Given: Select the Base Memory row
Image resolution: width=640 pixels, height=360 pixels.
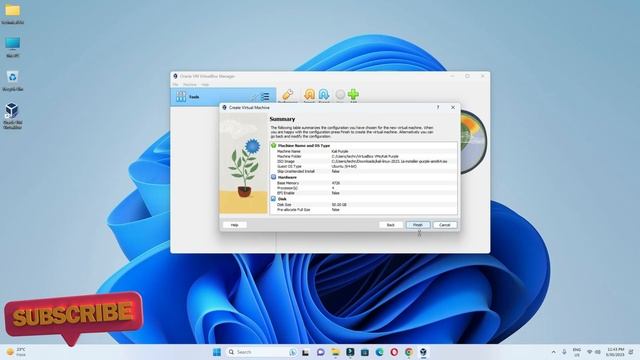Looking at the screenshot, I should pos(363,183).
